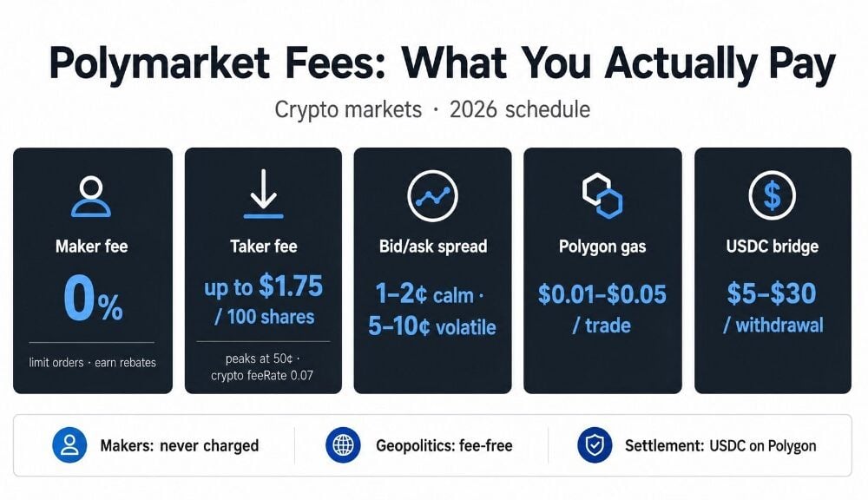The width and height of the screenshot is (868, 500).
Task: Click the Maker fee person icon
Action: pos(91,196)
